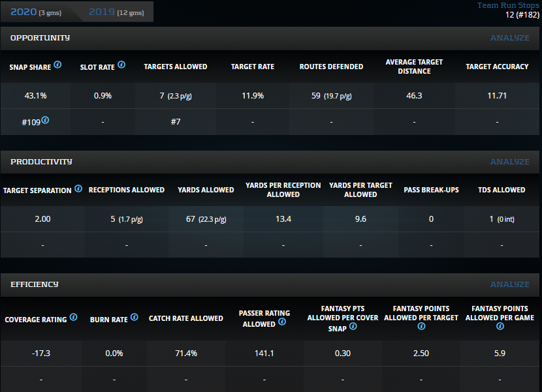Click the #7 Targets Allowed rank
Image resolution: width=542 pixels, height=392 pixels.
click(175, 121)
